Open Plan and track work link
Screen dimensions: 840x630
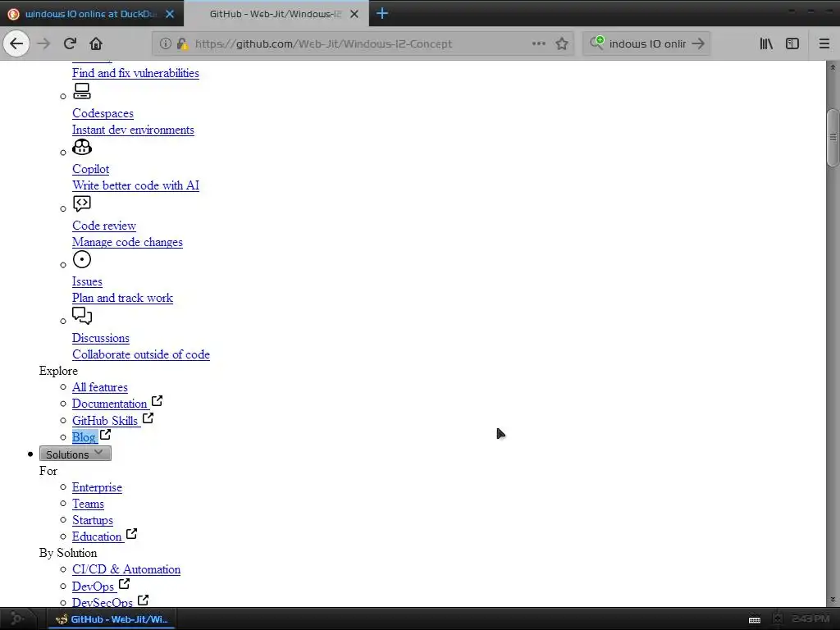tap(123, 299)
